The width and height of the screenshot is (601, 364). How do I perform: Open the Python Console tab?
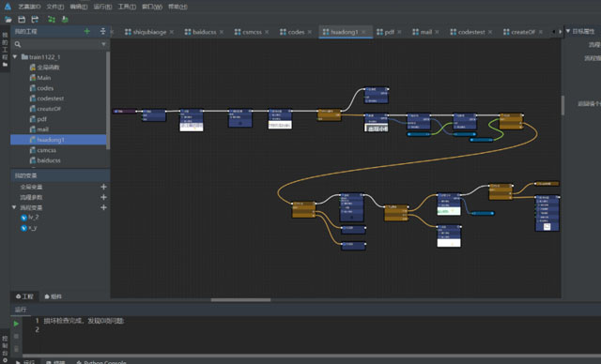coord(100,362)
